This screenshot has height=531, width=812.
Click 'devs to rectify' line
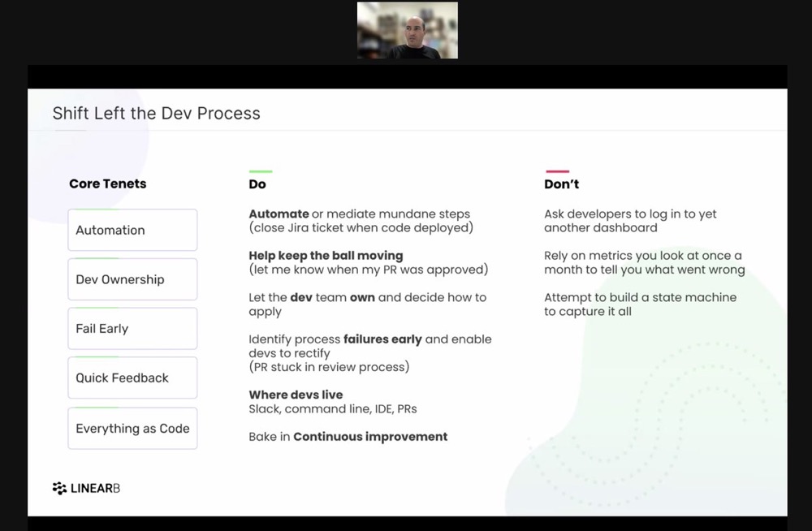pyautogui.click(x=290, y=353)
